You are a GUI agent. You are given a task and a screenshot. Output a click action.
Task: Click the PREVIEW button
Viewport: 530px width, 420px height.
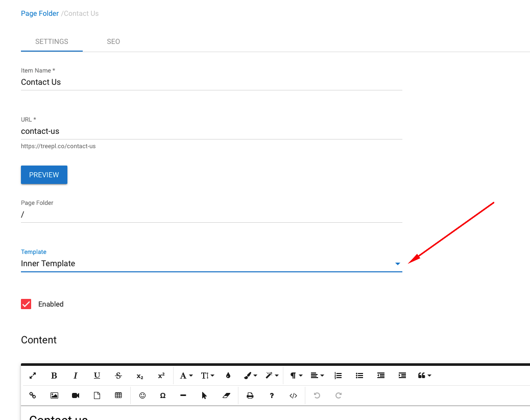pos(44,174)
